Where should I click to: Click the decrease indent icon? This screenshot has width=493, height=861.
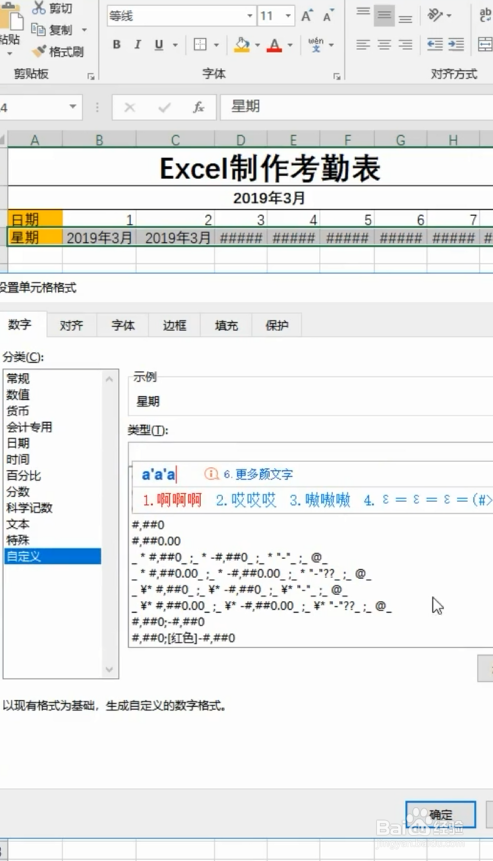click(435, 44)
